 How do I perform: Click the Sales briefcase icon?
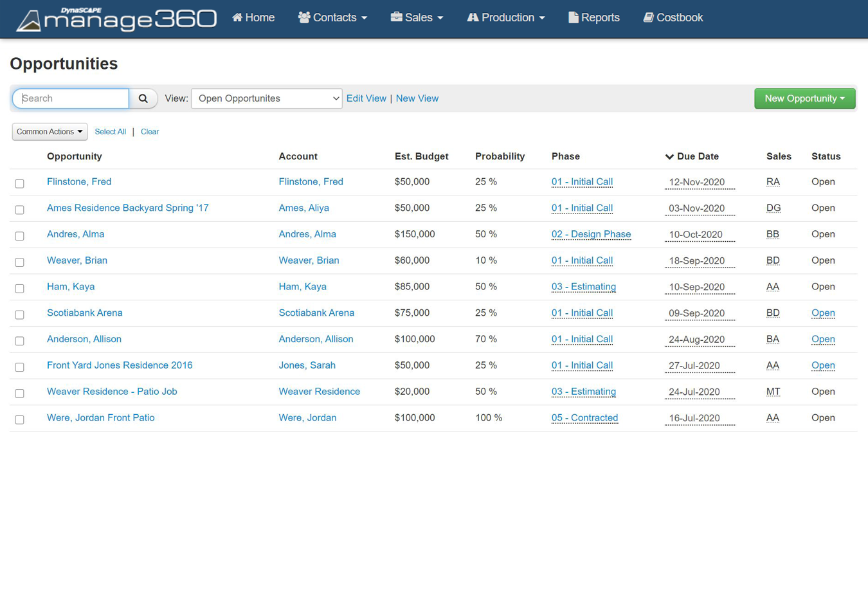396,17
